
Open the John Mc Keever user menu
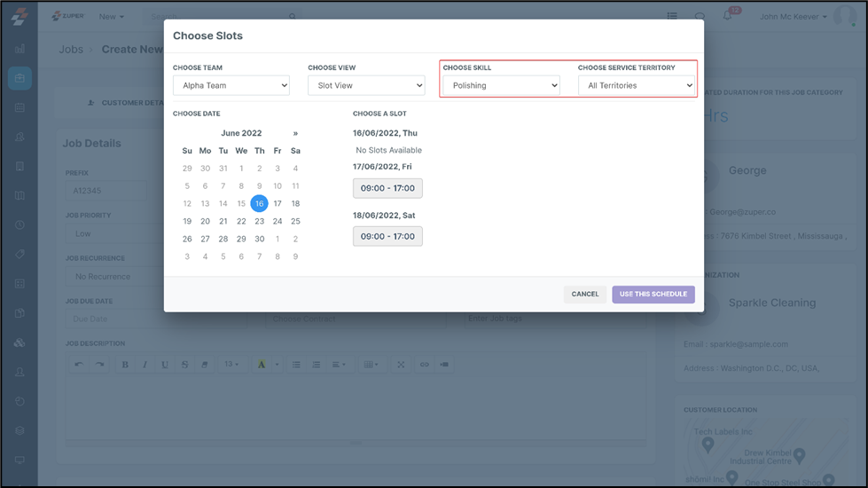point(793,17)
